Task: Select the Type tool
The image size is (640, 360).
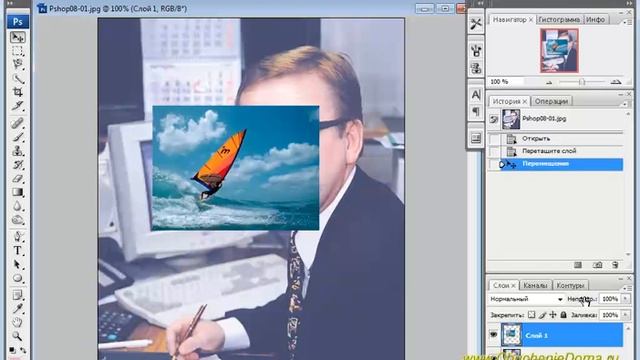Action: [x=17, y=251]
